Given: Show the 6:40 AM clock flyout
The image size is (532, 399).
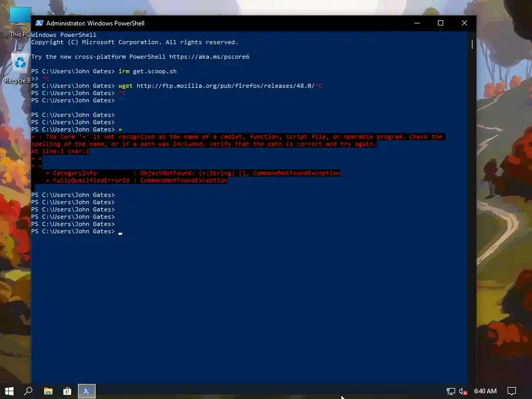Looking at the screenshot, I should pos(485,391).
